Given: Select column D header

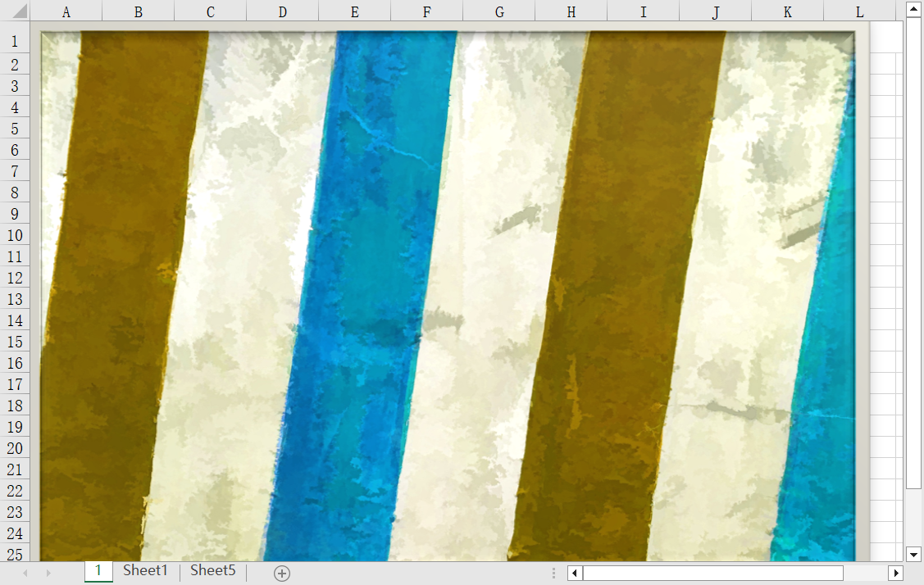Looking at the screenshot, I should tap(282, 11).
